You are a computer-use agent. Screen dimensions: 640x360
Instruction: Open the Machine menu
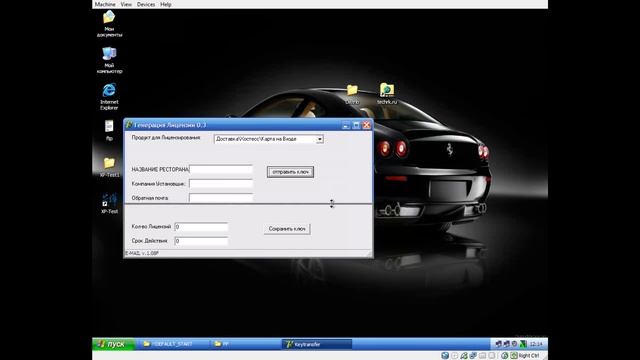pos(105,4)
